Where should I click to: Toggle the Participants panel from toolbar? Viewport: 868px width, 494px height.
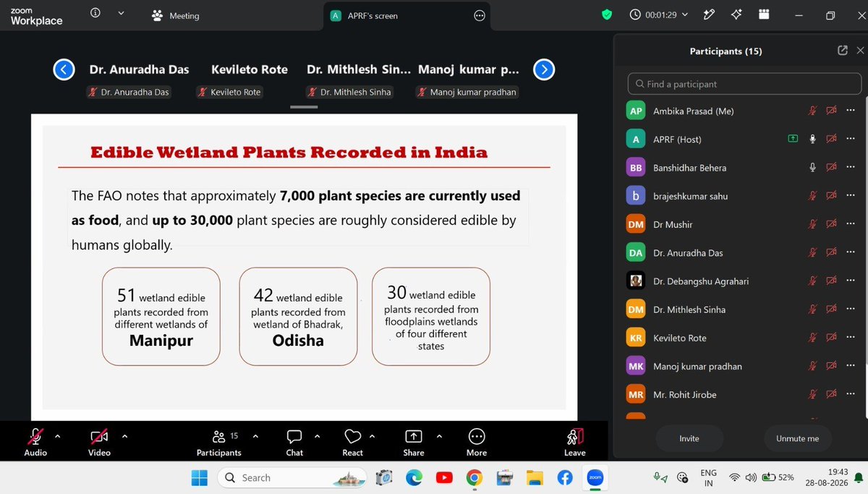coord(218,442)
